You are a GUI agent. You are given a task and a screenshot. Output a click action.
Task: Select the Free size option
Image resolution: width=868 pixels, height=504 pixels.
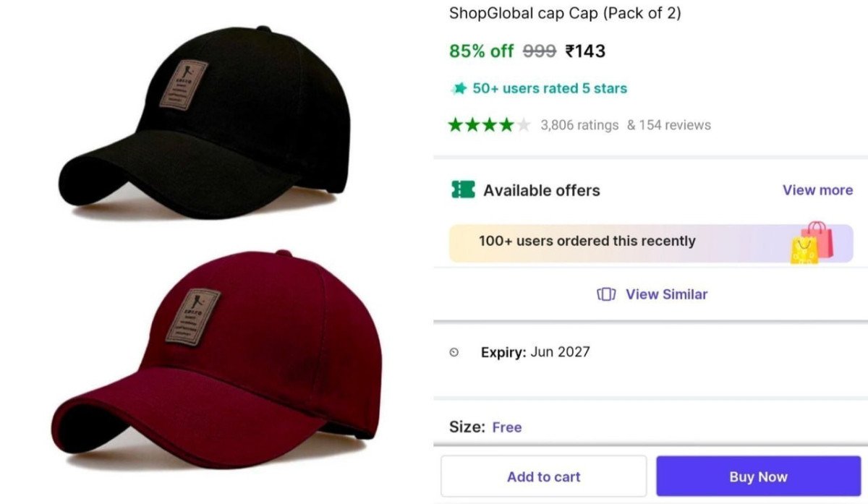pos(507,427)
